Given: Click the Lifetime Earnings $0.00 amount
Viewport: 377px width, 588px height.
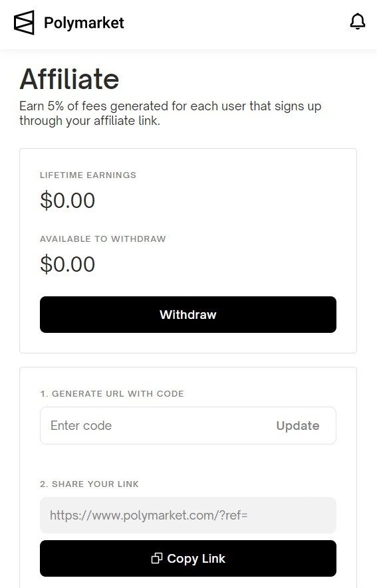Looking at the screenshot, I should (68, 200).
